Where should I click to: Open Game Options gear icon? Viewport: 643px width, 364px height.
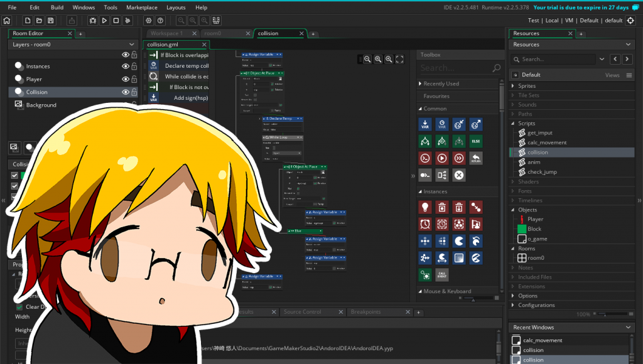pos(149,21)
